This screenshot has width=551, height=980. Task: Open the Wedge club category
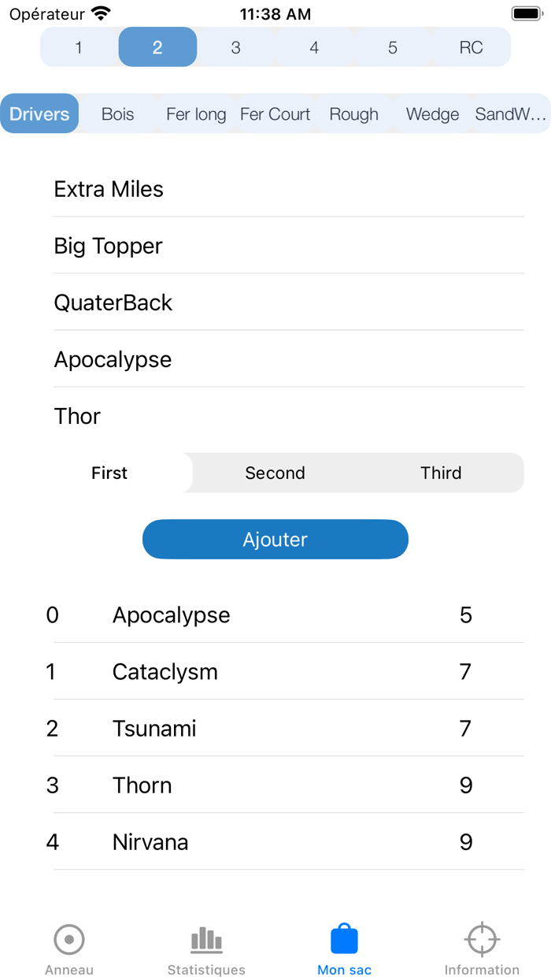pos(432,114)
